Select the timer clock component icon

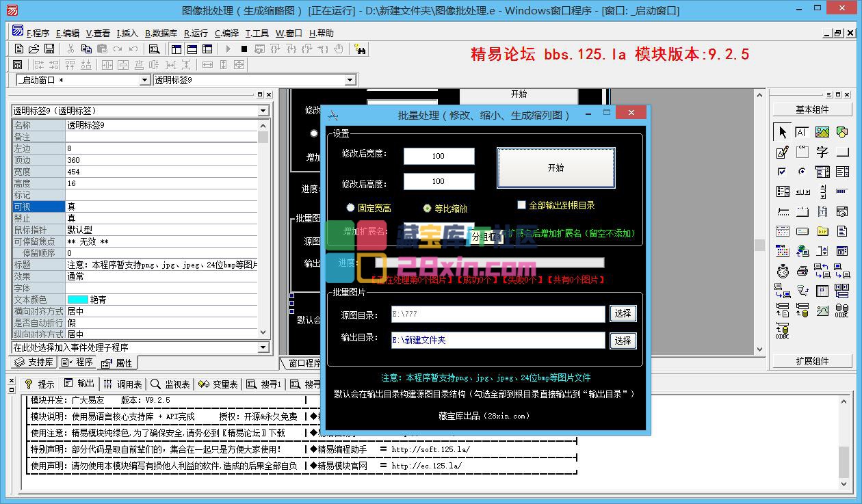click(783, 271)
